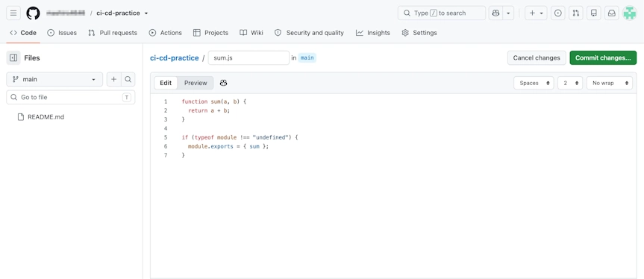Click the line 'return a + b;'
644x279 pixels.
point(209,110)
